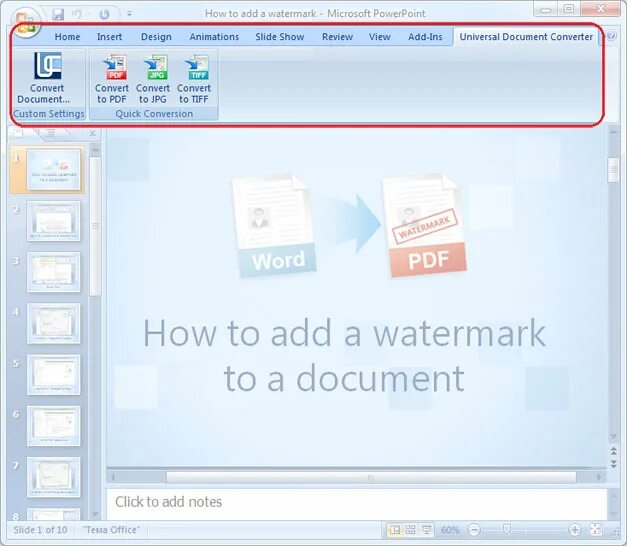Viewport: 627px width, 546px height.
Task: Select slide 1 thumbnail
Action: coord(54,170)
